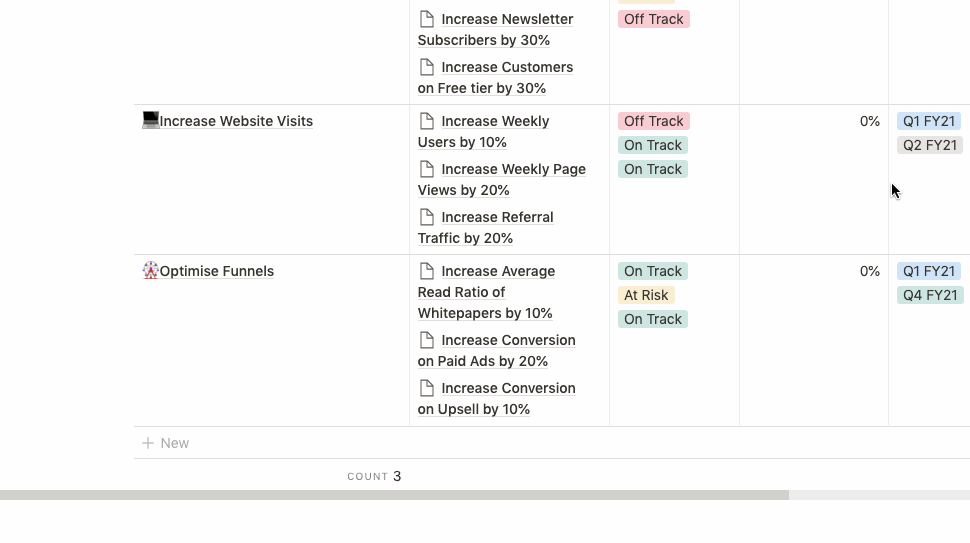The width and height of the screenshot is (970, 543).
Task: Click plus icon to add new row
Action: 148,443
